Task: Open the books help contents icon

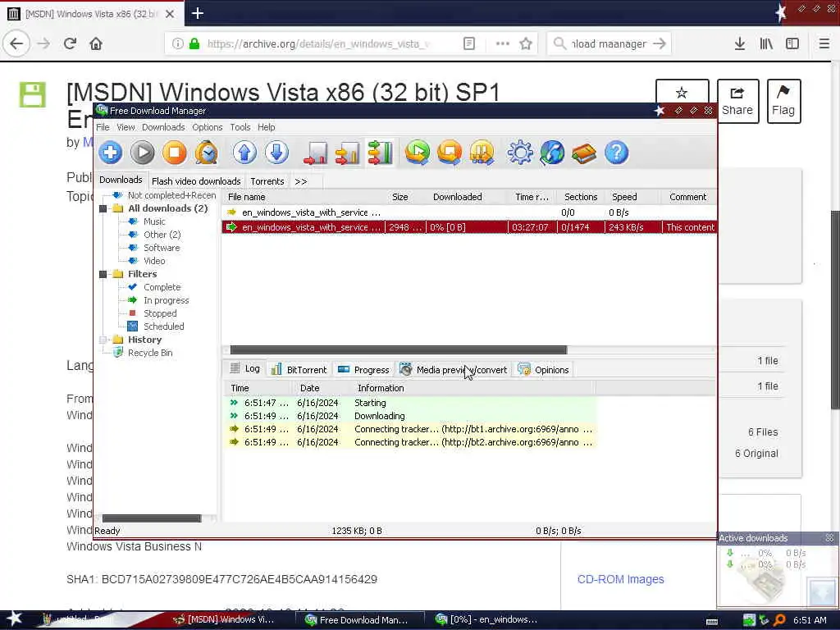Action: coord(584,153)
